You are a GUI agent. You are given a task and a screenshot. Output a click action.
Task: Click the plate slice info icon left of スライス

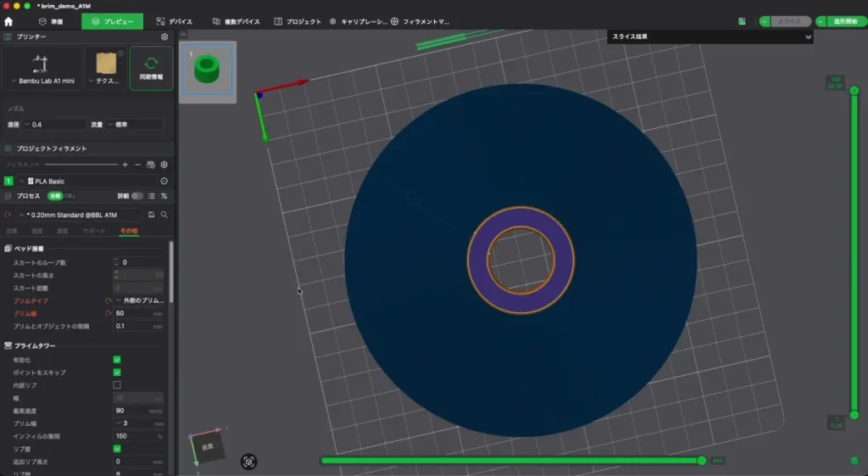742,21
